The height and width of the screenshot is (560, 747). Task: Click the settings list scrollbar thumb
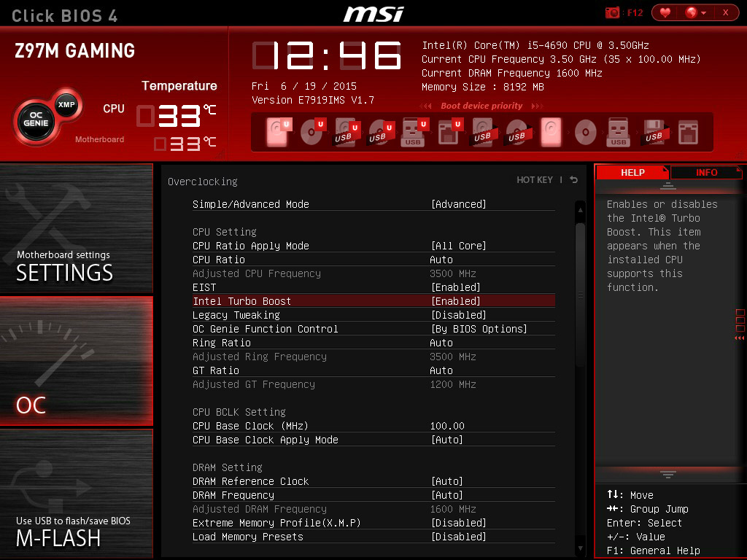click(580, 295)
